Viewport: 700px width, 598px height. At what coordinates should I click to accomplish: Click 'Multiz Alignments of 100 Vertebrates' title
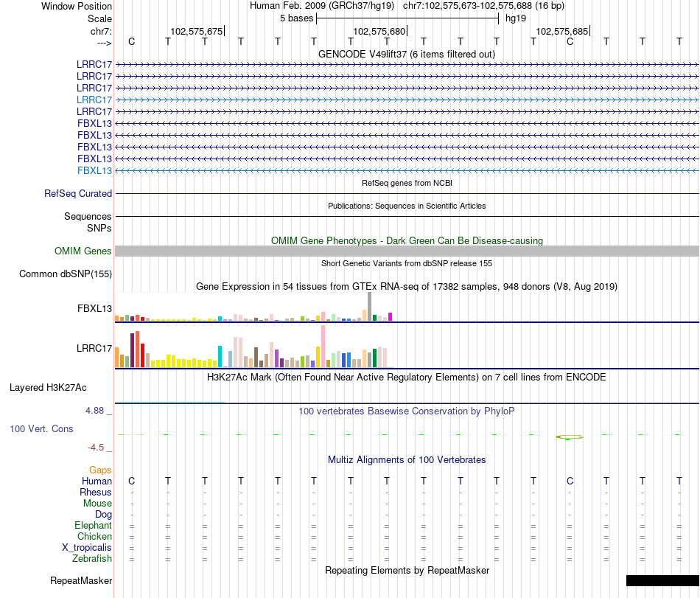pyautogui.click(x=407, y=459)
